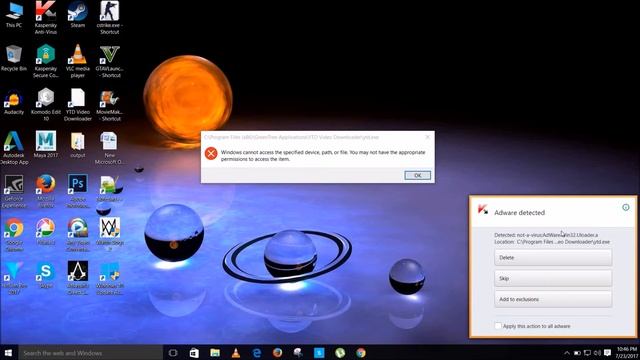This screenshot has height=360, width=640.
Task: Open Chrome from the taskbar
Action: [x=361, y=353]
